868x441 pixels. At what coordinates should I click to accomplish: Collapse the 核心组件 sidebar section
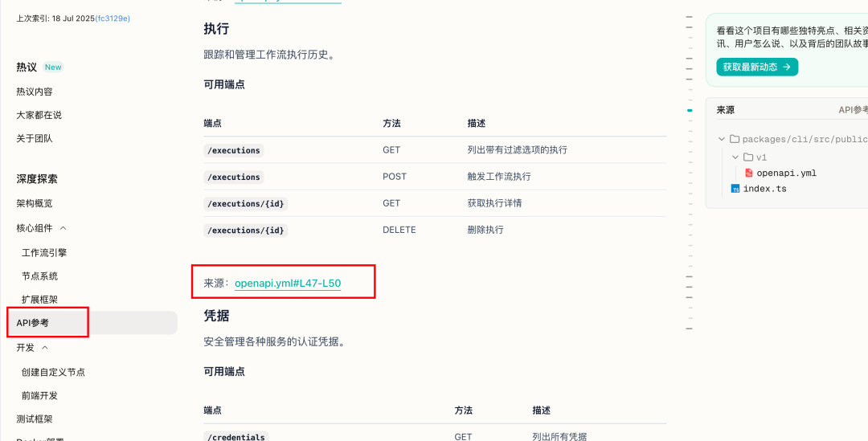[x=63, y=228]
